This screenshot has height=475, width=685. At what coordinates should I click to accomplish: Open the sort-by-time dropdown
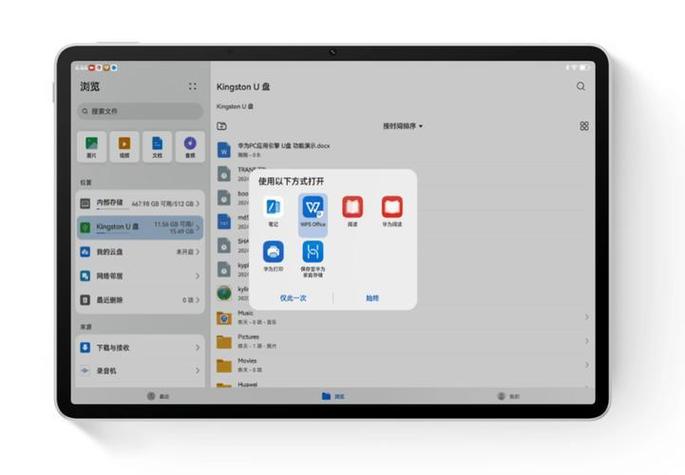[x=403, y=126]
